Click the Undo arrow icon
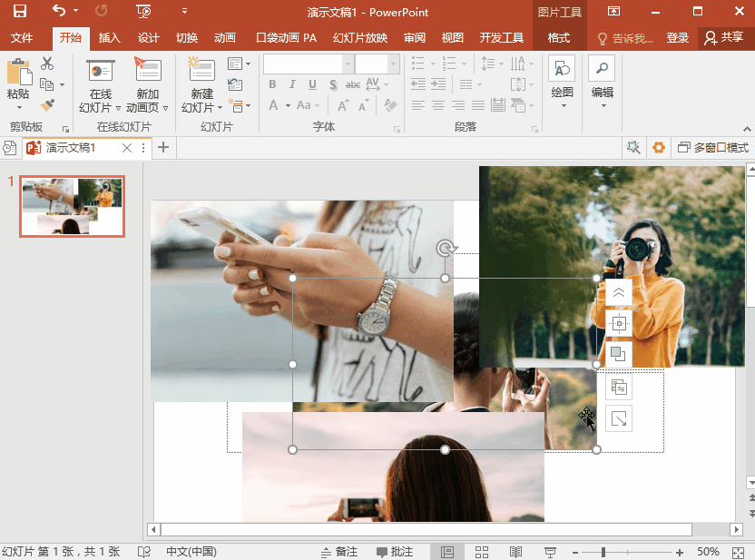 59,12
